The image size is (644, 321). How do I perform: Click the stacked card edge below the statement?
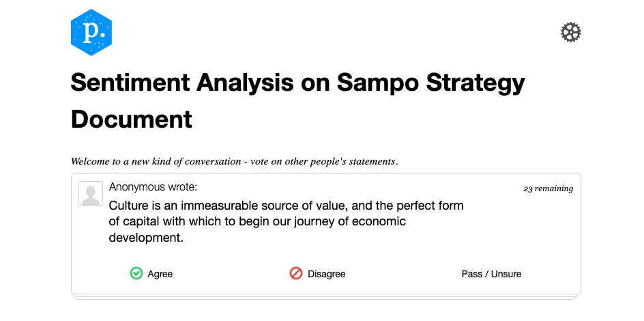tap(326, 296)
